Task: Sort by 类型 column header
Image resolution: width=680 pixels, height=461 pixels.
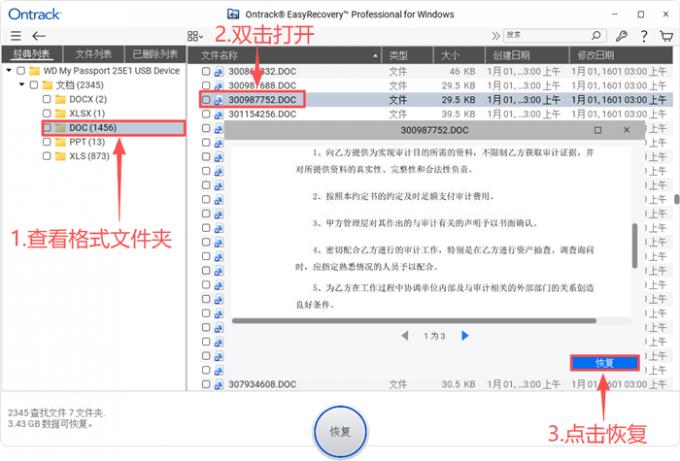Action: click(x=407, y=55)
